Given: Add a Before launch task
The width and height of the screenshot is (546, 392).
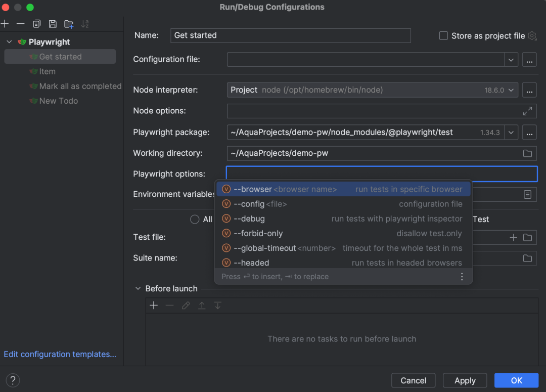Looking at the screenshot, I should point(154,306).
